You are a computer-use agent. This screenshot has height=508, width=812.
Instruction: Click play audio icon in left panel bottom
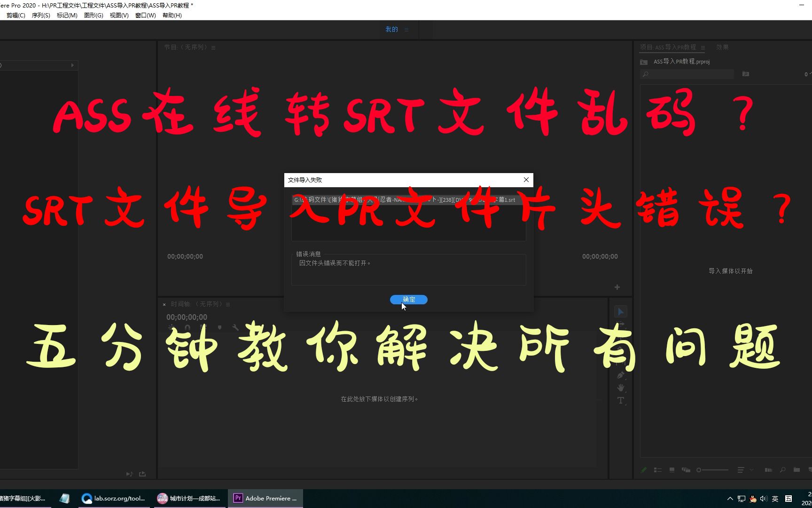coord(130,474)
